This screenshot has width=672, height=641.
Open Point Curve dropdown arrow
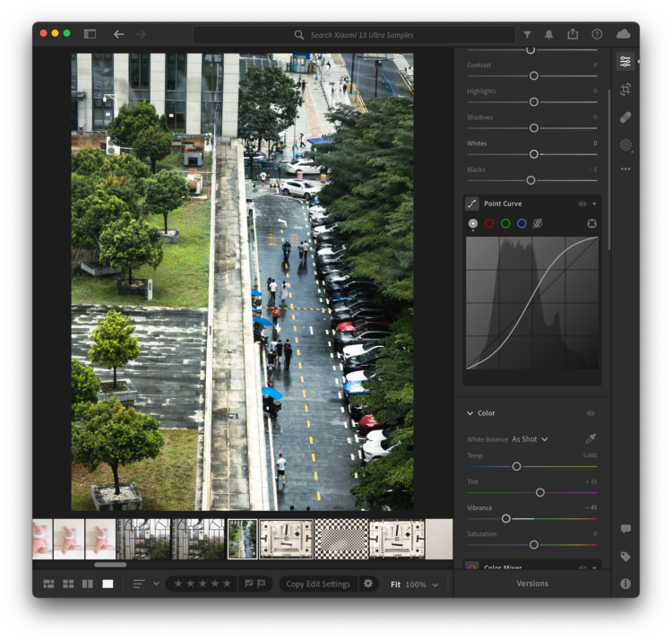tap(594, 204)
